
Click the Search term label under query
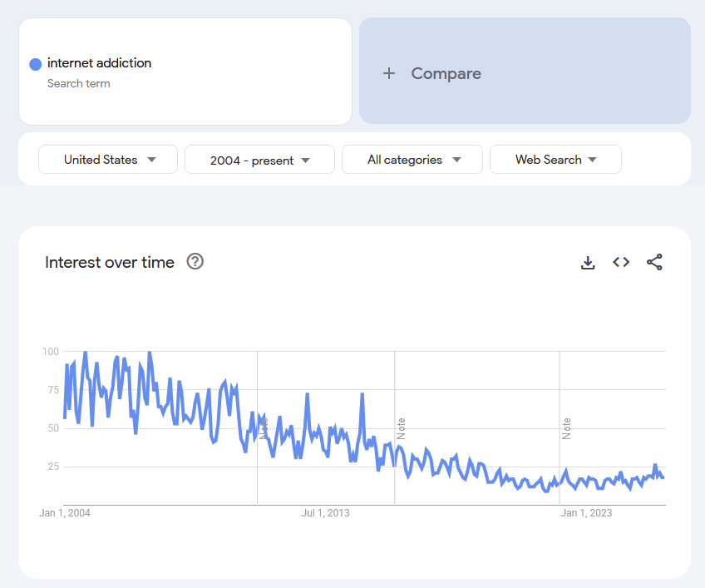coord(79,83)
